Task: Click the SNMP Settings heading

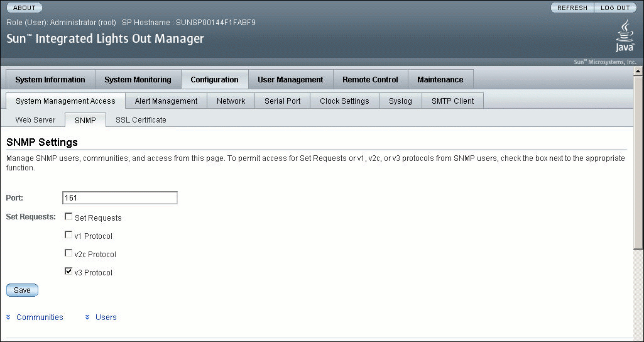Action: (x=42, y=143)
